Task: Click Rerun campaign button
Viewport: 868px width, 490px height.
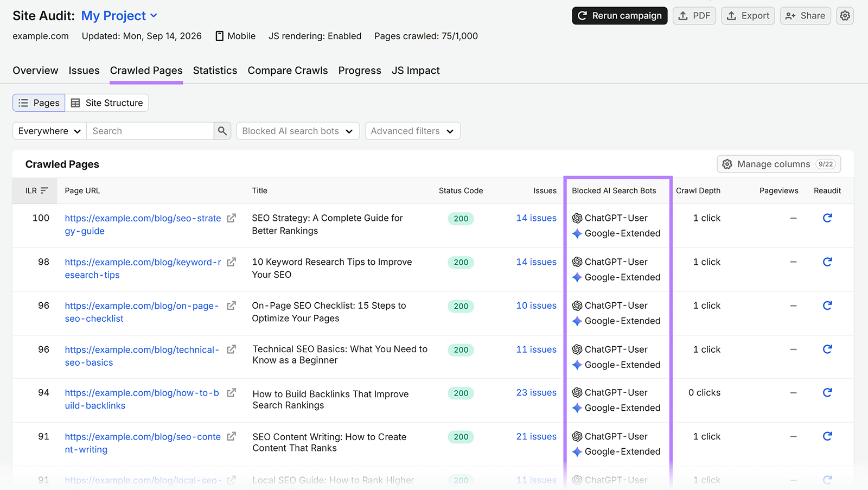Action: click(x=620, y=16)
